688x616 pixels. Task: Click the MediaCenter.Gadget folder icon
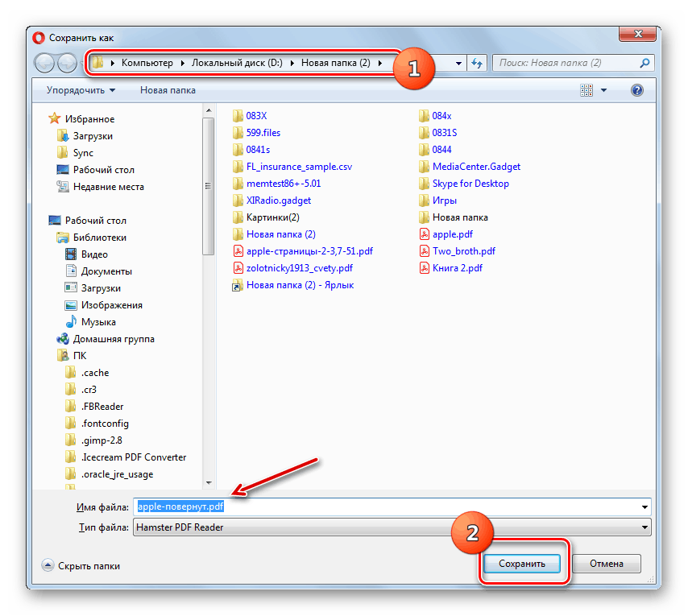[x=424, y=167]
